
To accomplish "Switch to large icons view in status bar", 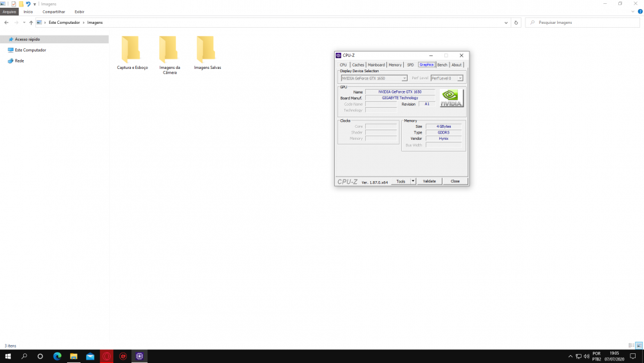I will 638,346.
